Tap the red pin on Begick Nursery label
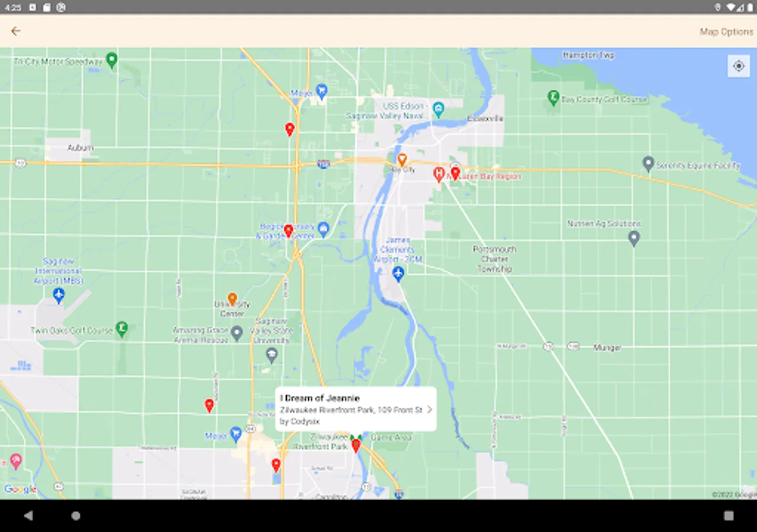 [289, 231]
